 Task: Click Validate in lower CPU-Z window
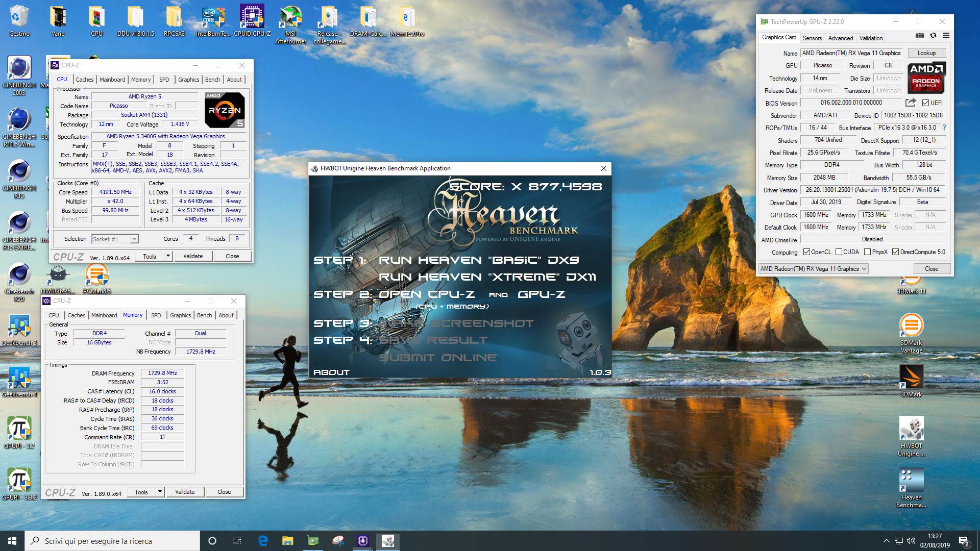pyautogui.click(x=185, y=492)
